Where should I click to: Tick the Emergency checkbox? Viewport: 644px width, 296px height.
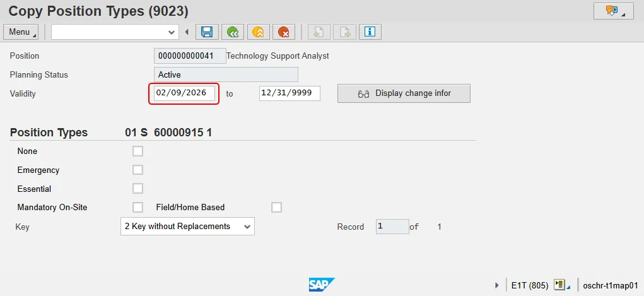(138, 170)
